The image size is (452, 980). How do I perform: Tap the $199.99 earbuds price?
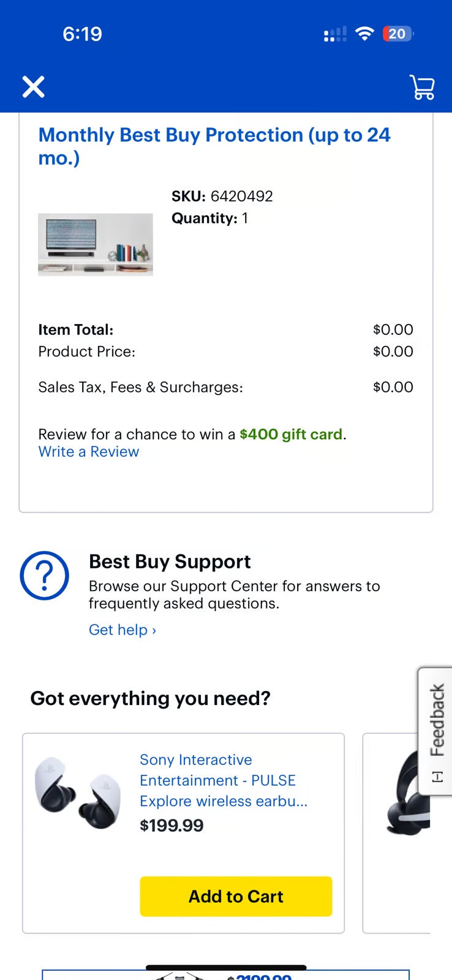(171, 826)
